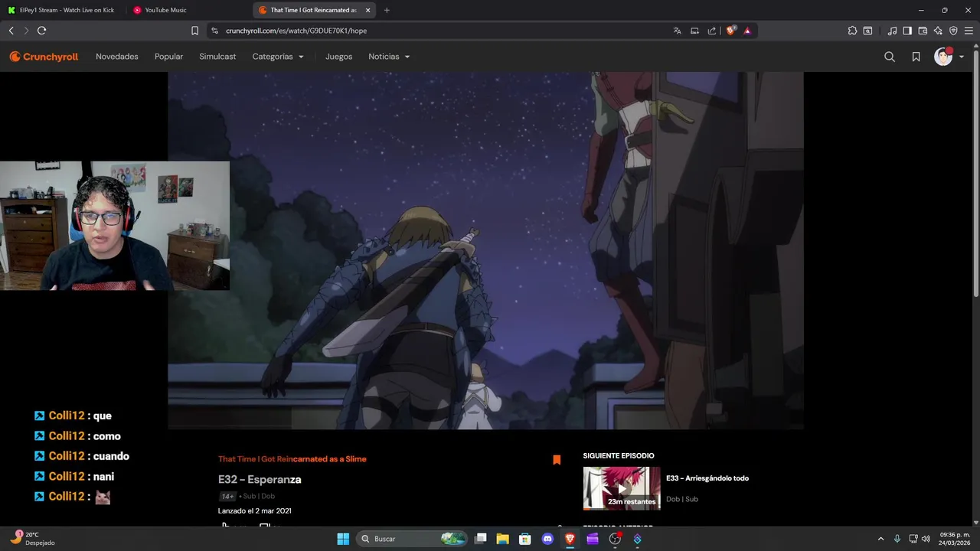Click the microphone icon in system tray

point(897,539)
